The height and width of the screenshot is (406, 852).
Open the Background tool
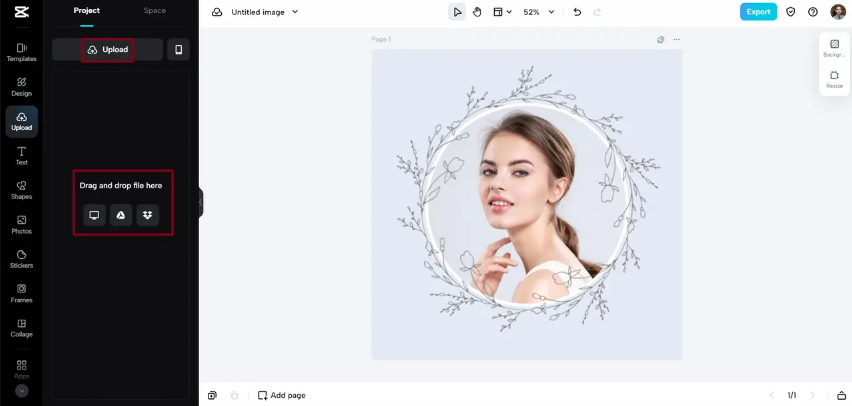pyautogui.click(x=835, y=48)
